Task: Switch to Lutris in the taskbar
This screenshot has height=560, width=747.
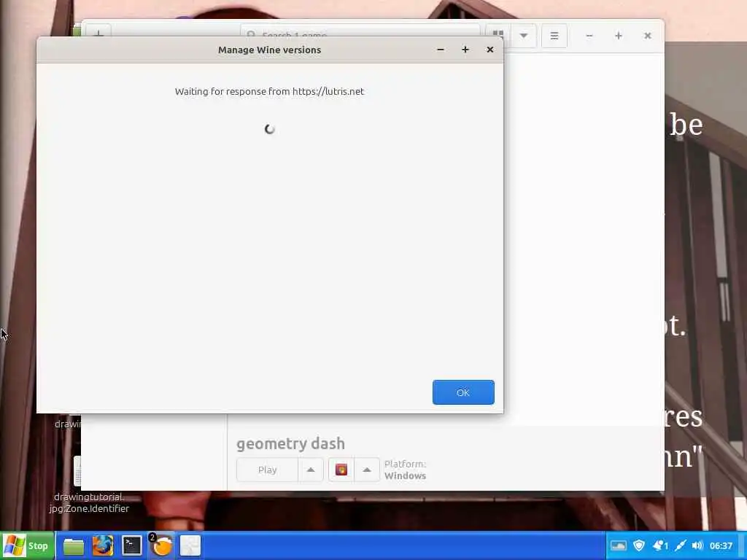Action: click(x=161, y=545)
